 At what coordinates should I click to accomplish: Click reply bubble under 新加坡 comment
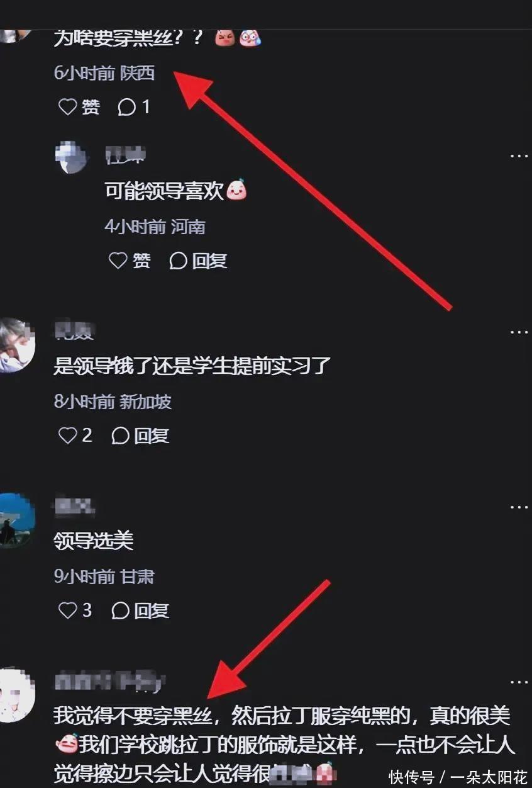120,436
